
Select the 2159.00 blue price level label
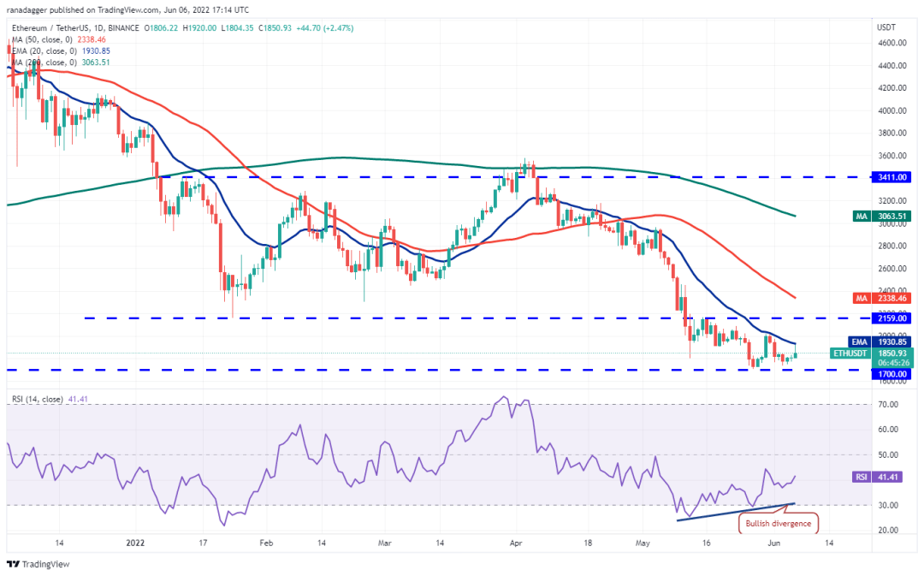pyautogui.click(x=890, y=317)
